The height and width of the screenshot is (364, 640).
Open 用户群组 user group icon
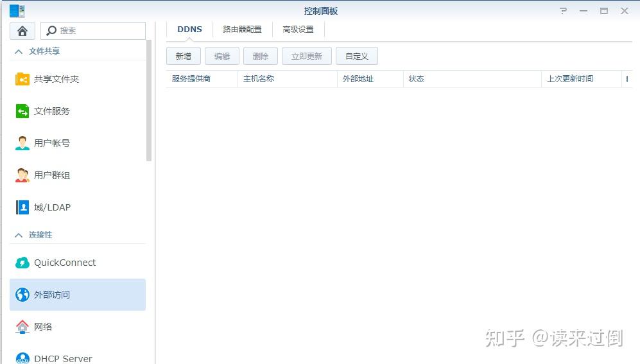22,175
